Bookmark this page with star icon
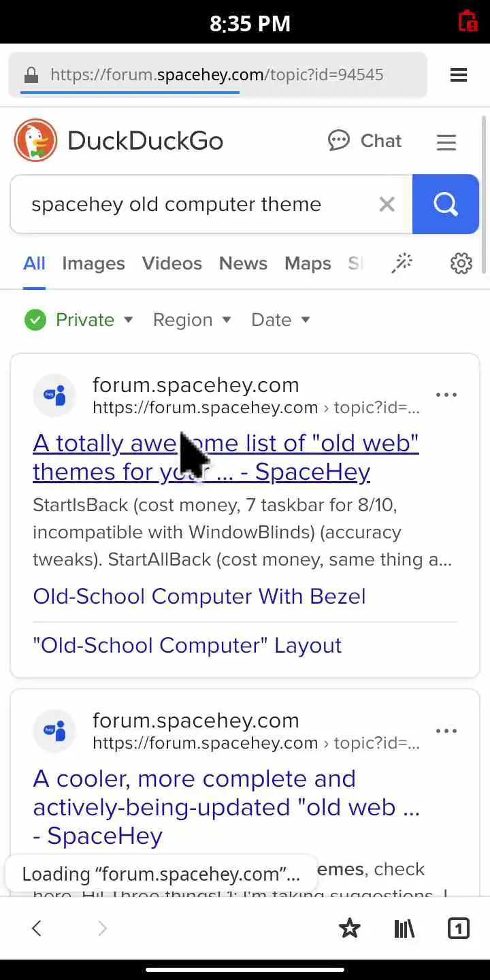Image resolution: width=490 pixels, height=980 pixels. pyautogui.click(x=350, y=928)
